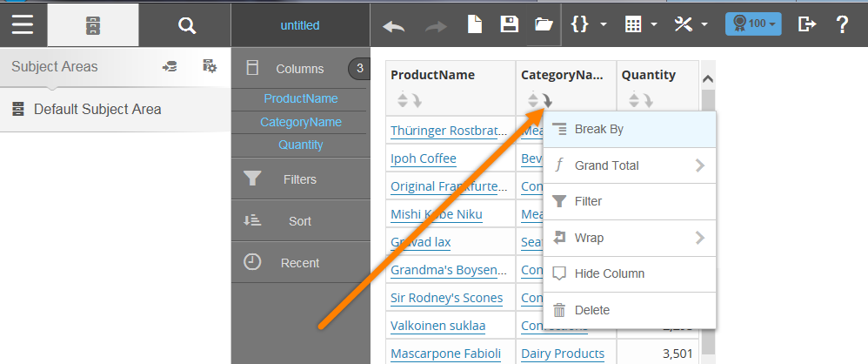Click the Ipoh Coffee product link
Viewport: 868px width, 364px height.
point(424,158)
